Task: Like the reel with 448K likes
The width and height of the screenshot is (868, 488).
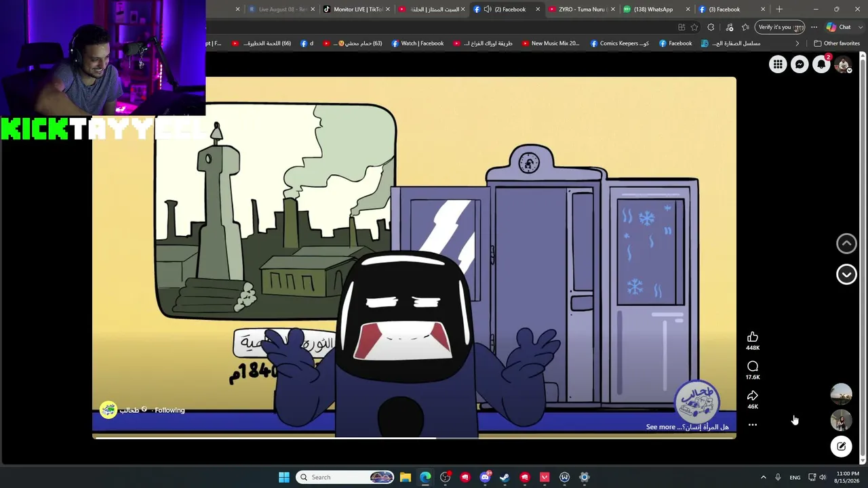Action: 753,337
